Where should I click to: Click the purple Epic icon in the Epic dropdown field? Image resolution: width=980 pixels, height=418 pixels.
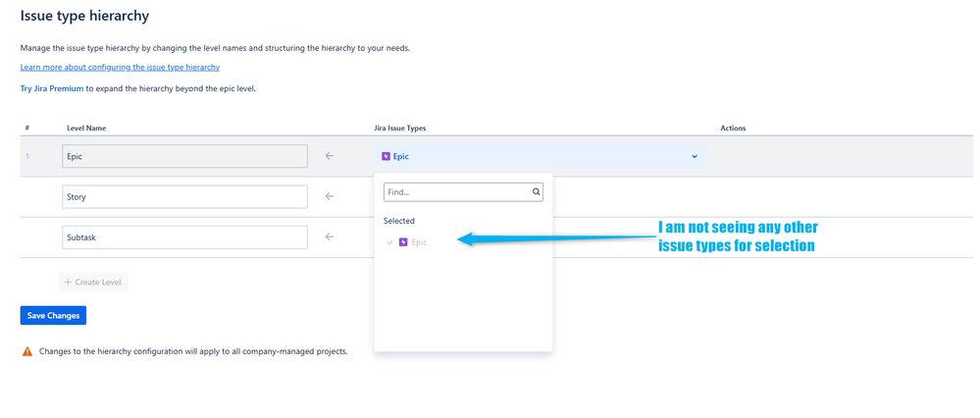(386, 156)
